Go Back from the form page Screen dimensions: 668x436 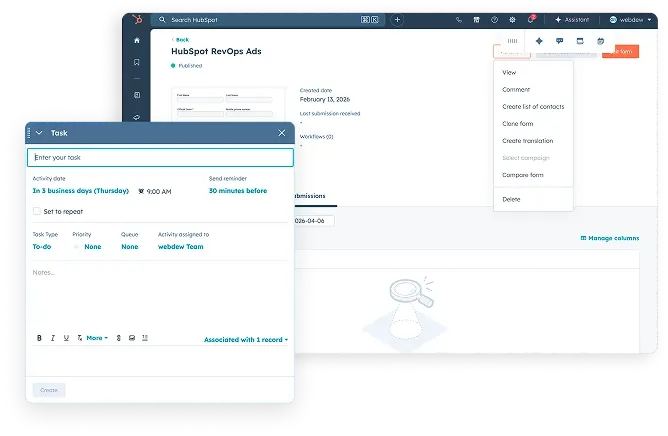point(180,40)
